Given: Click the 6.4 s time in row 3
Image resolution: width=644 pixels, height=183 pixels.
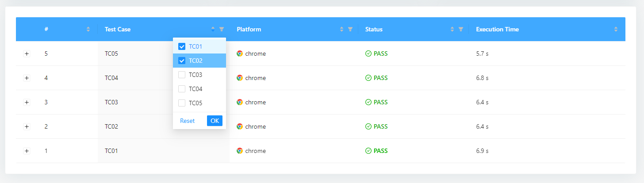Looking at the screenshot, I should coord(482,102).
